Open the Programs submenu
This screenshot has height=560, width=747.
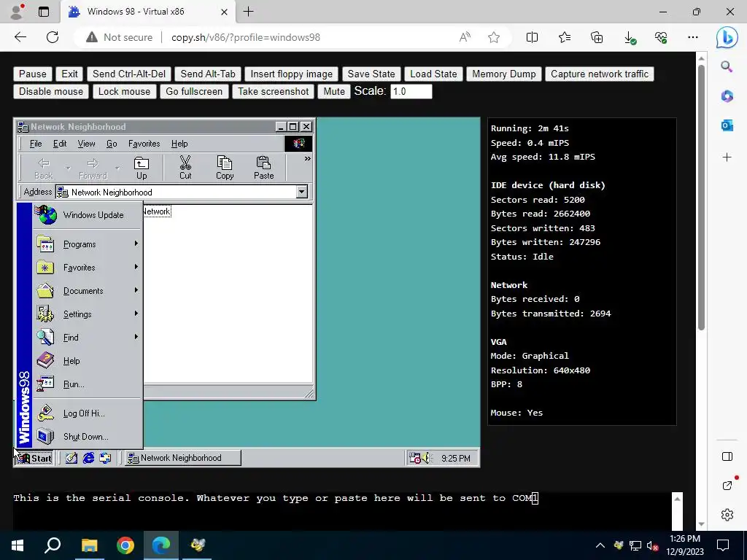coord(88,244)
